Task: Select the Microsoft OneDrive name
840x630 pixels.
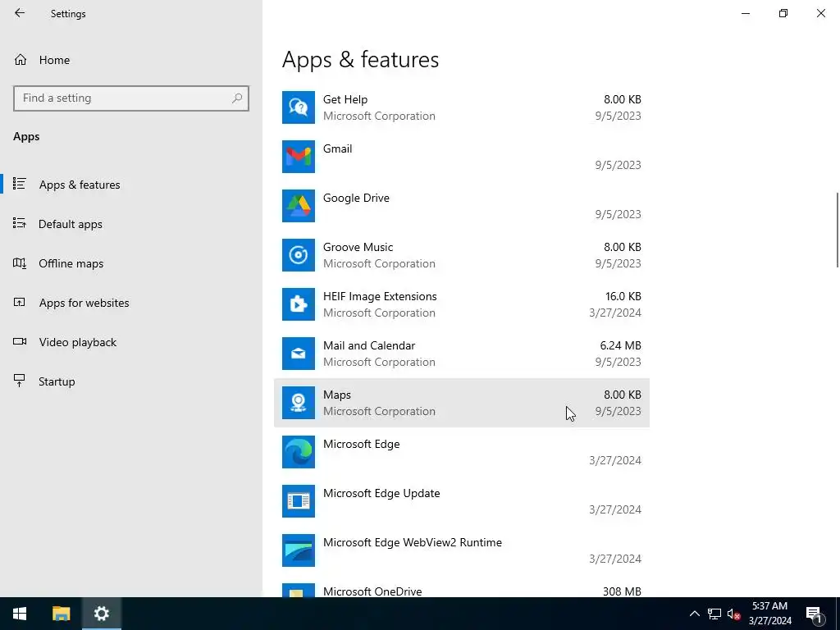Action: click(372, 591)
